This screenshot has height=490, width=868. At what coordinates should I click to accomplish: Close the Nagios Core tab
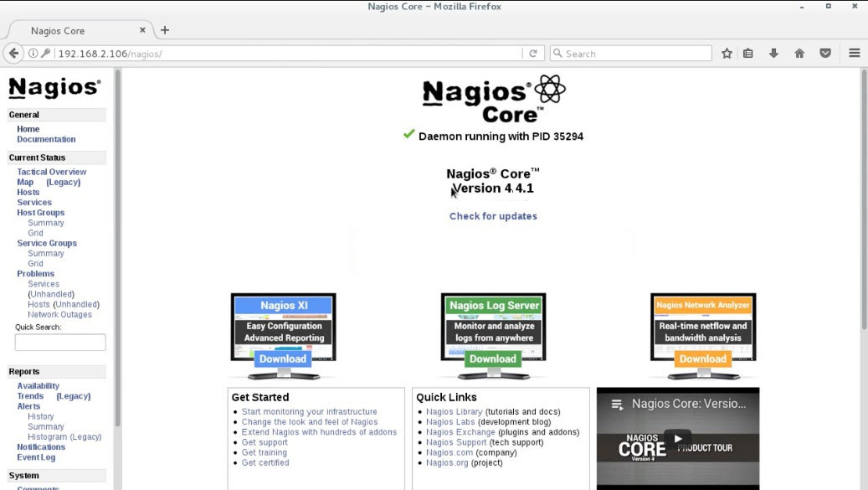(x=142, y=30)
